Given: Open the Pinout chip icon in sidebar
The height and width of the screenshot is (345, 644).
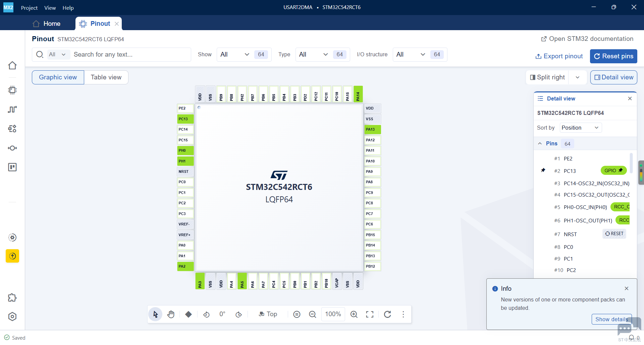Looking at the screenshot, I should pos(12,90).
